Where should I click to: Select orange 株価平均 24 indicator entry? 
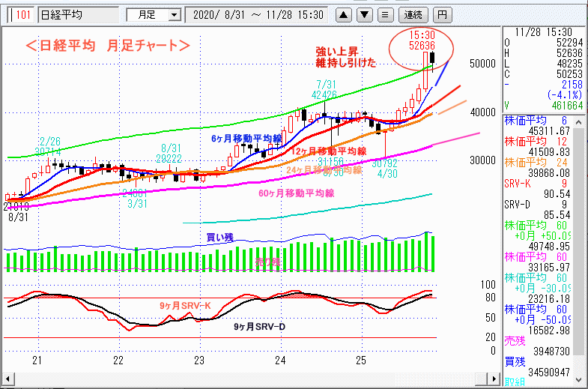(542, 167)
